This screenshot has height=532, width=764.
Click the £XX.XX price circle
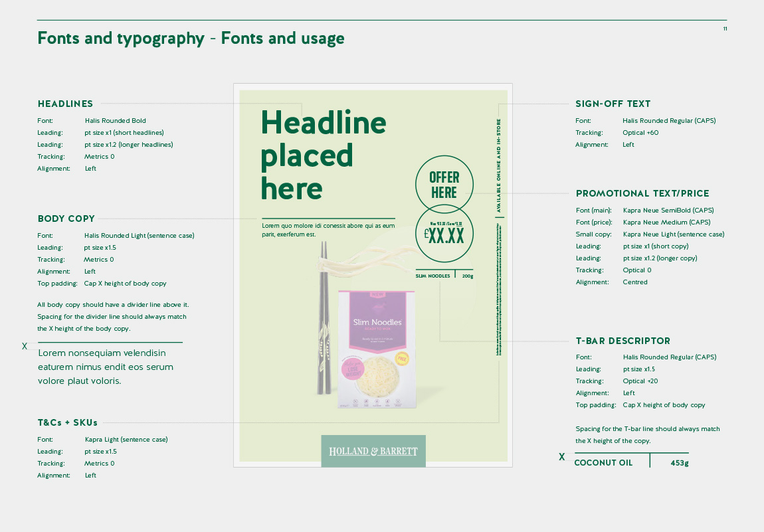click(444, 234)
